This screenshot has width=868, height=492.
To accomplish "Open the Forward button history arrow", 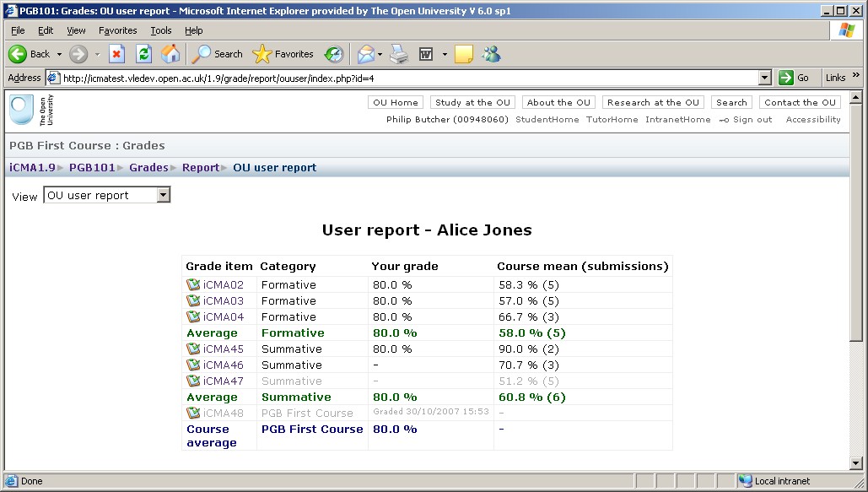I will click(x=98, y=54).
